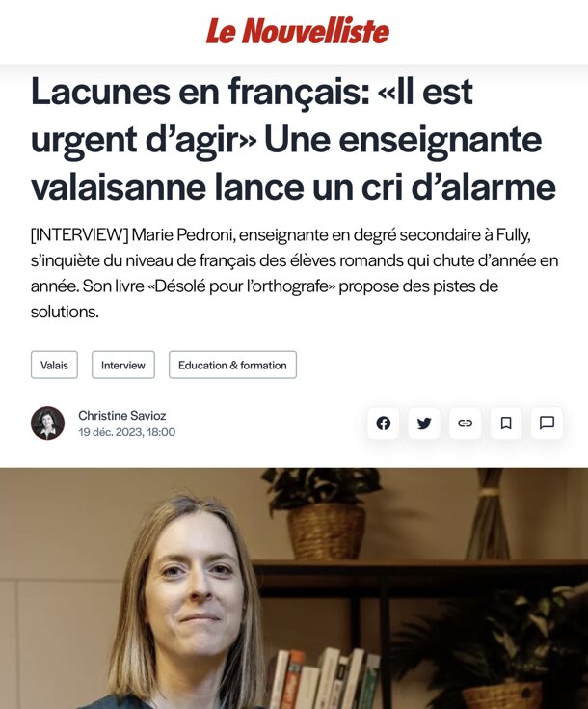Viewport: 588px width, 709px height.
Task: Open the Valais topic tag
Action: point(54,365)
